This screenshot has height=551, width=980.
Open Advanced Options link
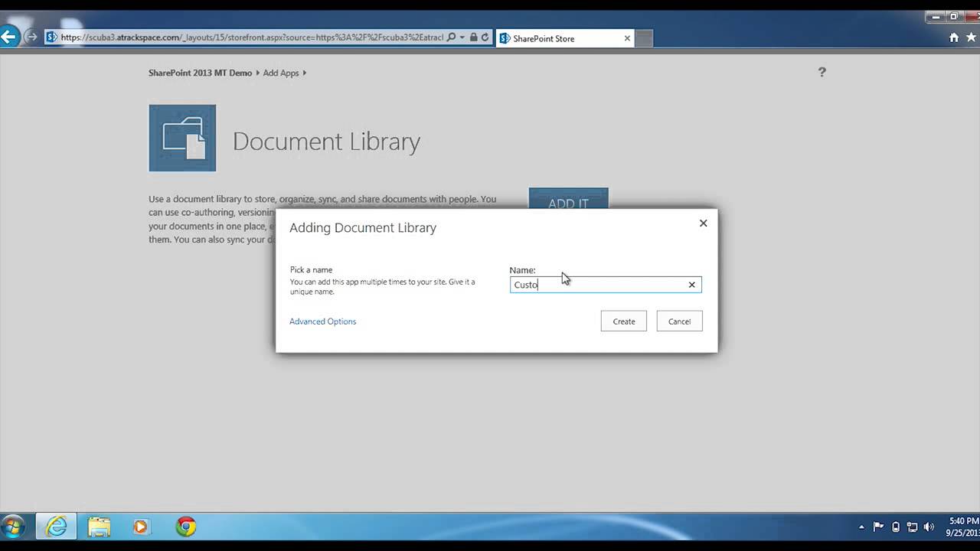point(322,321)
